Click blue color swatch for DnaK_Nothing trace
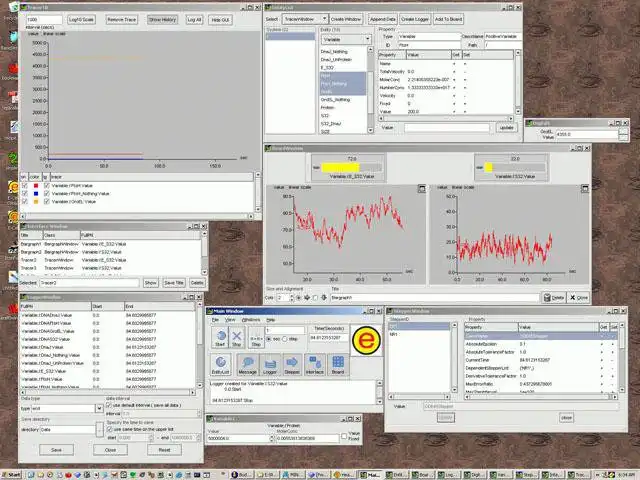This screenshot has height=480, width=640. pyautogui.click(x=36, y=193)
